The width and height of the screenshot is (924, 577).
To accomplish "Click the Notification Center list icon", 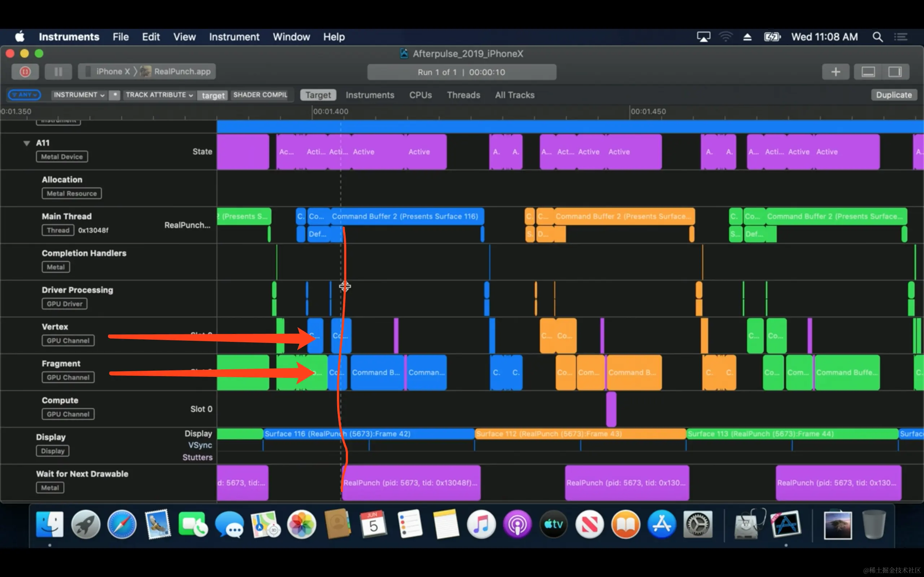I will 900,37.
